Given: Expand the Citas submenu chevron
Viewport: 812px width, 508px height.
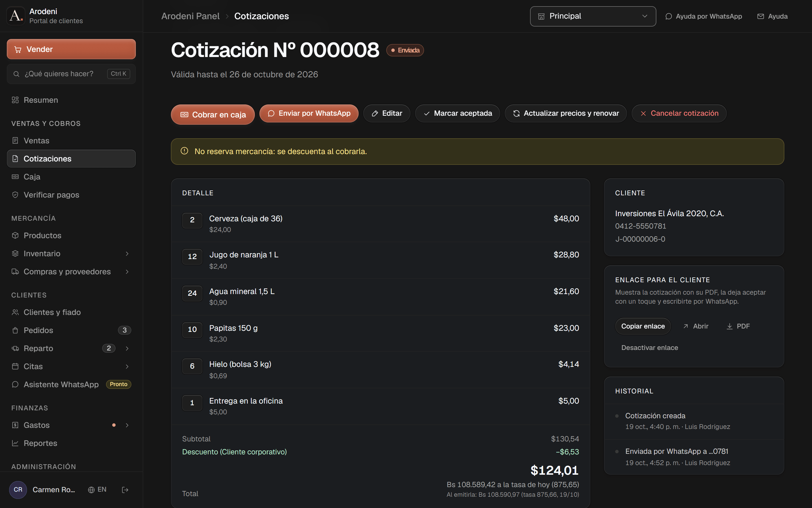Looking at the screenshot, I should pos(127,367).
